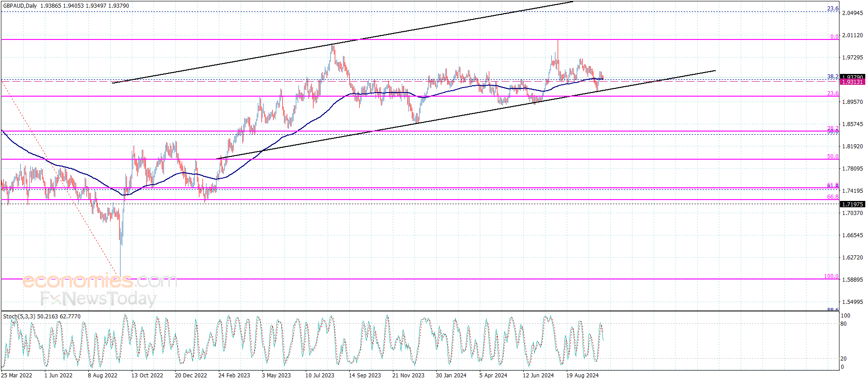The width and height of the screenshot is (868, 381).
Task: Click the 13 Oct 2022 date label
Action: (147, 375)
